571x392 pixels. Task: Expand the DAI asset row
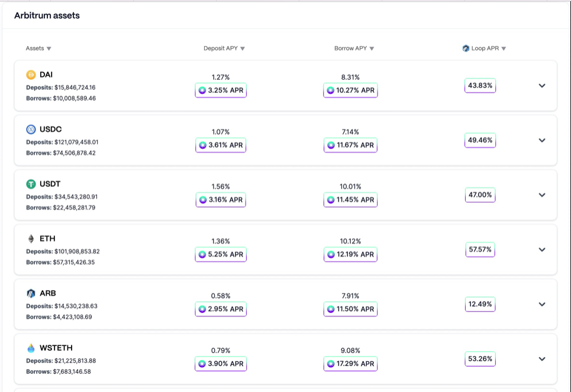(541, 86)
